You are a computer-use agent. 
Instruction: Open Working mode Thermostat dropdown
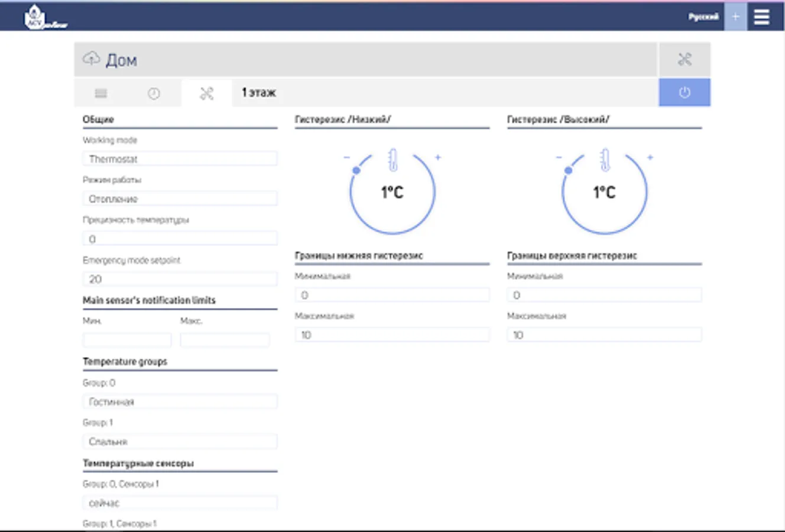pos(180,159)
